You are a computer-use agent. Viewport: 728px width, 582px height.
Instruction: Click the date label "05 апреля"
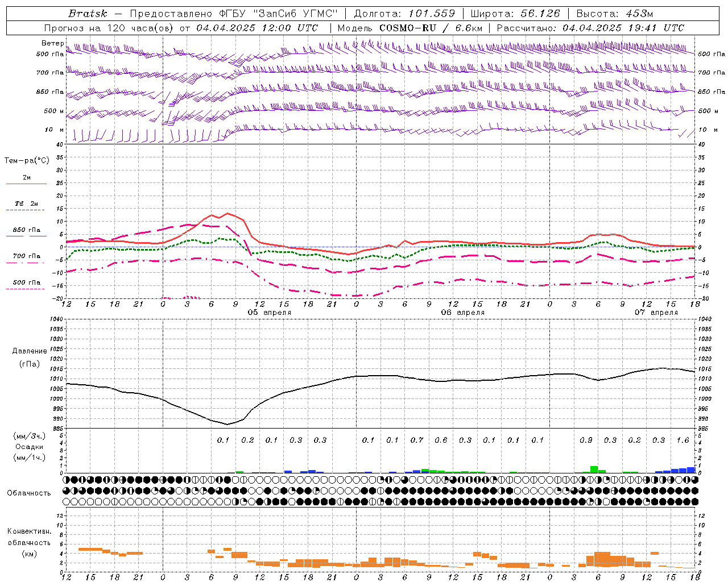point(270,313)
